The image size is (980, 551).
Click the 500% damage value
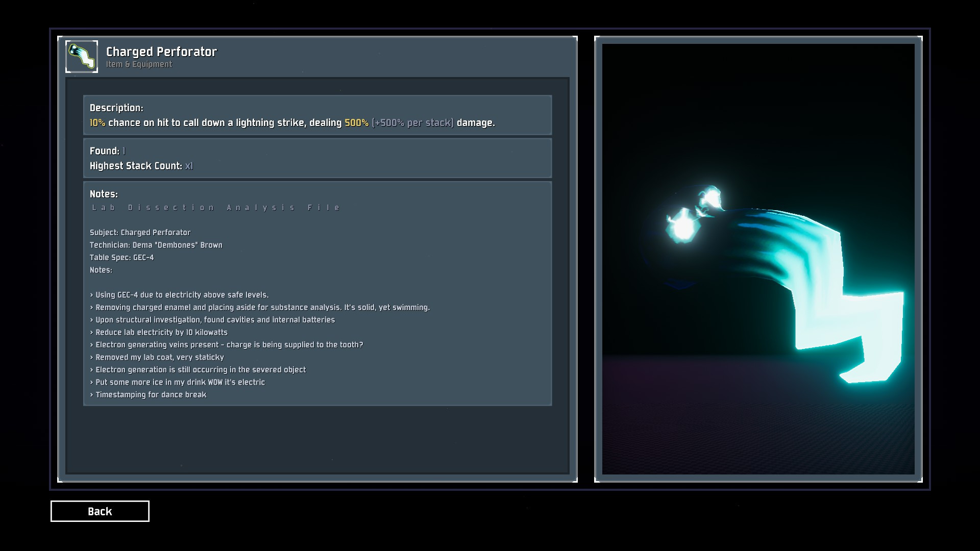356,123
